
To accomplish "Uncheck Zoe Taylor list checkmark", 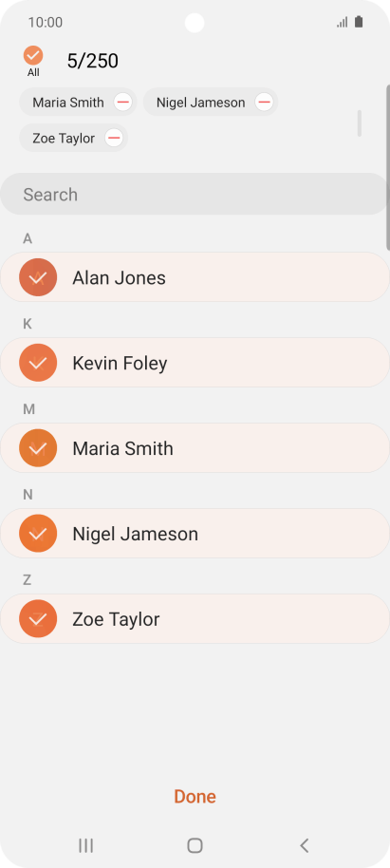I will pyautogui.click(x=38, y=619).
